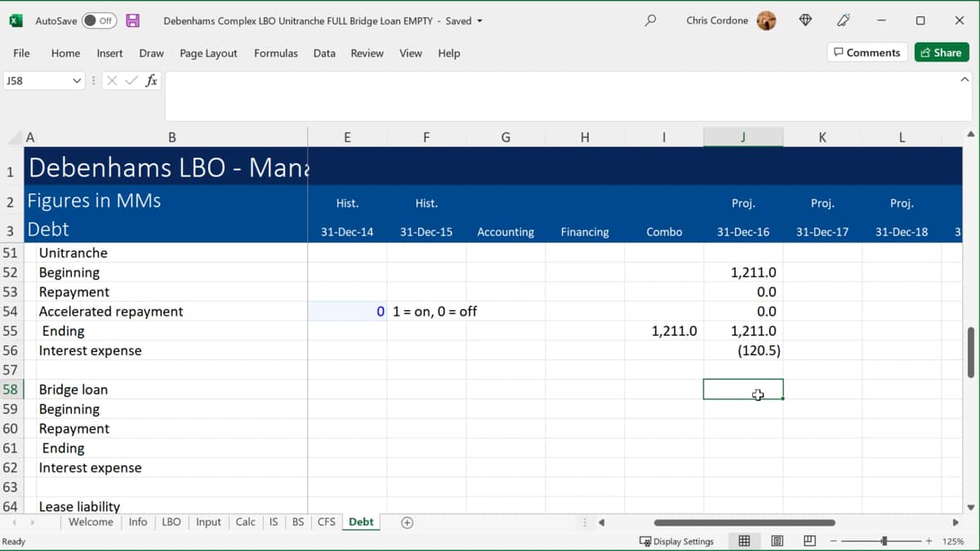
Task: Switch to Page Layout view icon
Action: [x=777, y=541]
